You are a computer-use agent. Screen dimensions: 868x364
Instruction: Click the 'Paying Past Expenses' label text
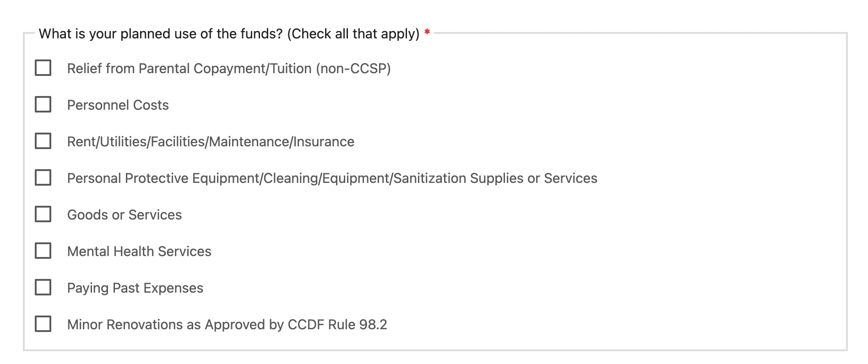[135, 288]
